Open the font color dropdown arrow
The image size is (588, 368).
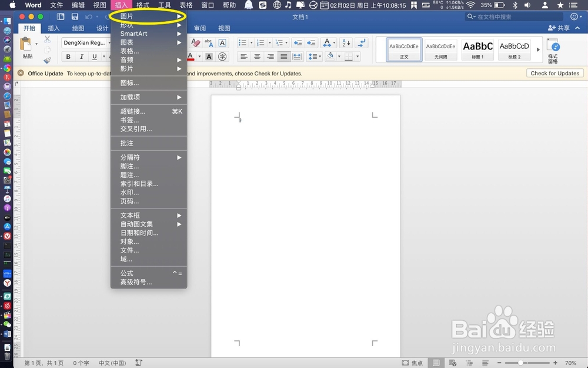click(199, 57)
